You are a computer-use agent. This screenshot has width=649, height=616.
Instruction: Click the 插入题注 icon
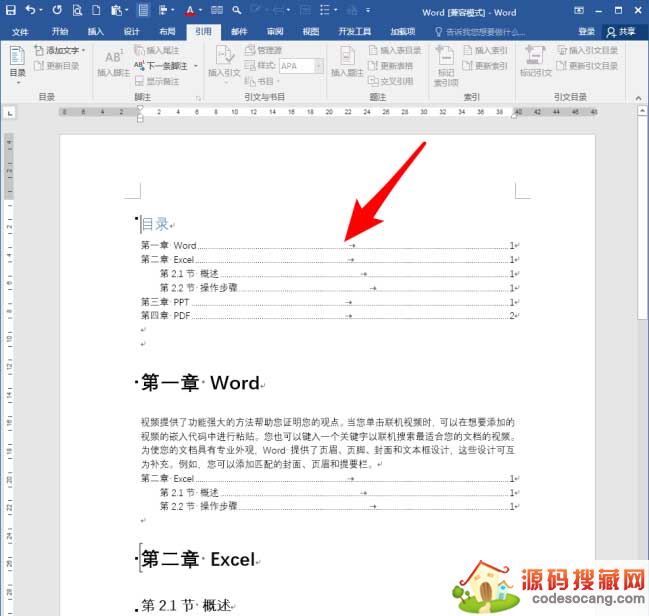347,62
